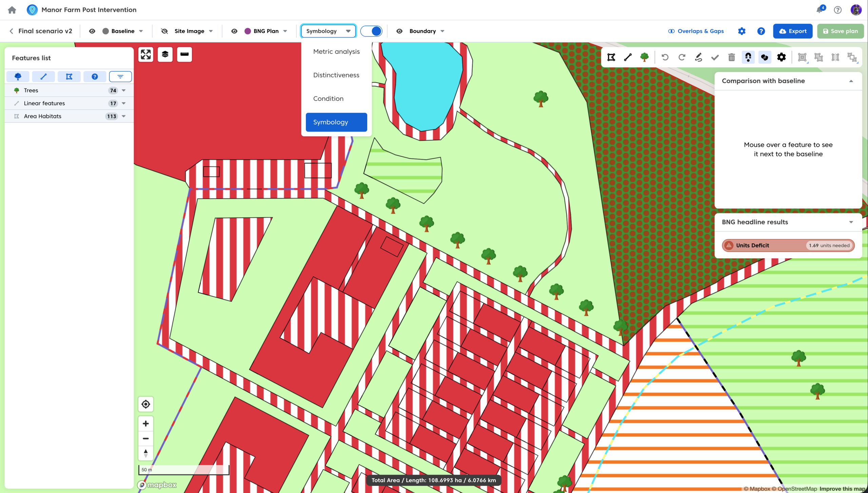Click the delete trash icon

tap(731, 57)
